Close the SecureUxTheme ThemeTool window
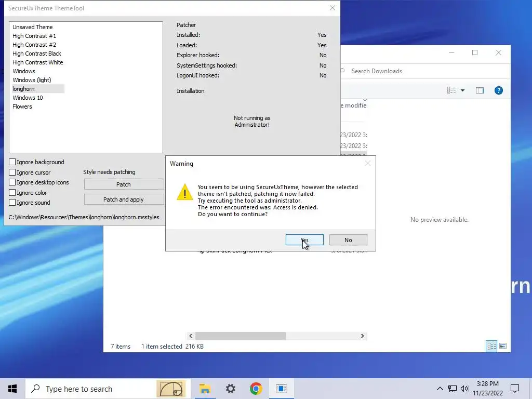 (332, 8)
